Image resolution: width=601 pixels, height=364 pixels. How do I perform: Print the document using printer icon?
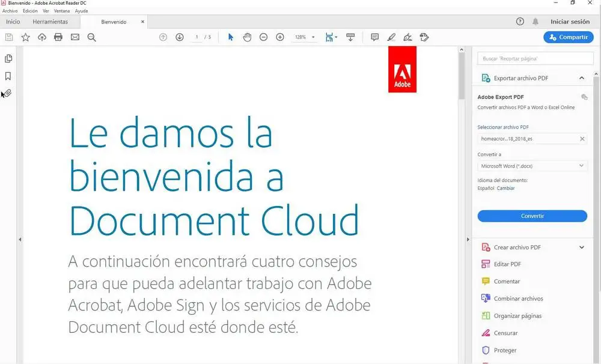(58, 37)
